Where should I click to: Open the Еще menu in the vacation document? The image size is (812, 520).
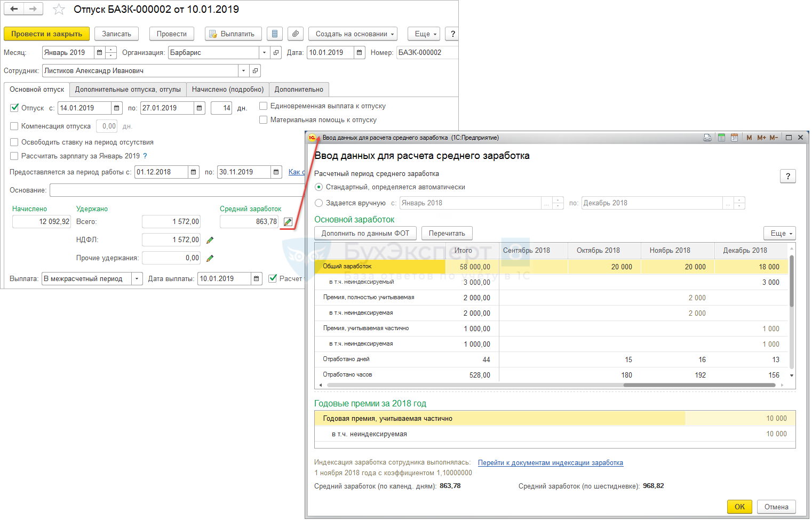tap(424, 34)
